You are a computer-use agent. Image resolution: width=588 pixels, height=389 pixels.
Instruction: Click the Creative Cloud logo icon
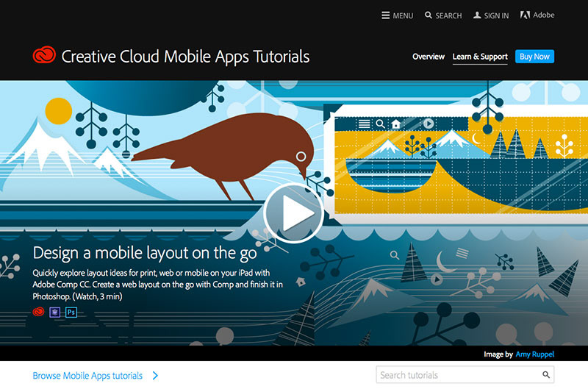pos(44,55)
